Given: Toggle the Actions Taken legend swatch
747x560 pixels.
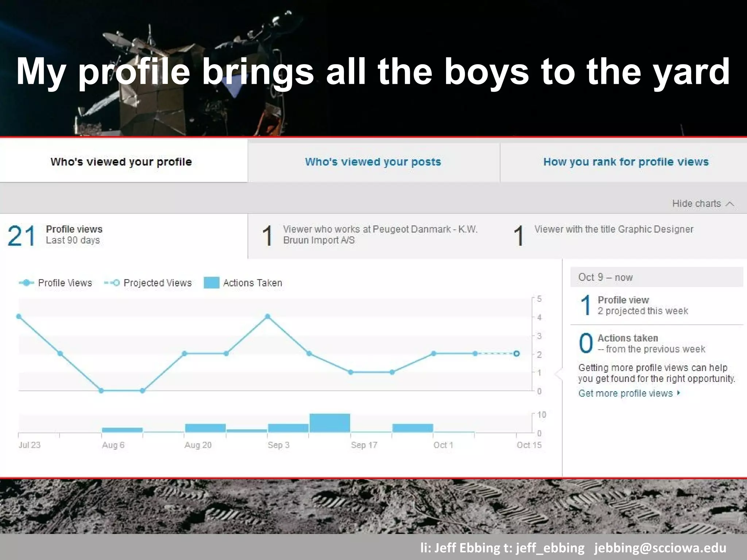Looking at the screenshot, I should click(212, 283).
